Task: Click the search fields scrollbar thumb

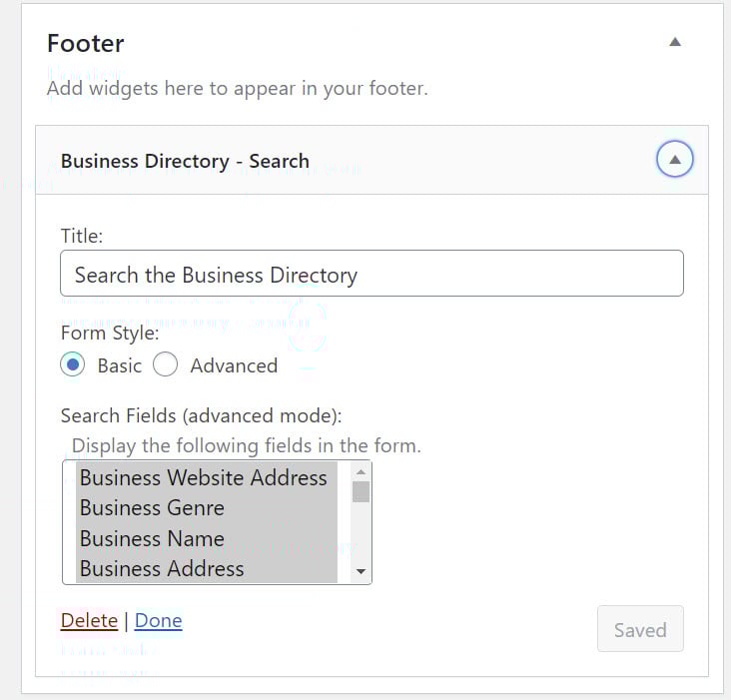Action: (x=361, y=491)
